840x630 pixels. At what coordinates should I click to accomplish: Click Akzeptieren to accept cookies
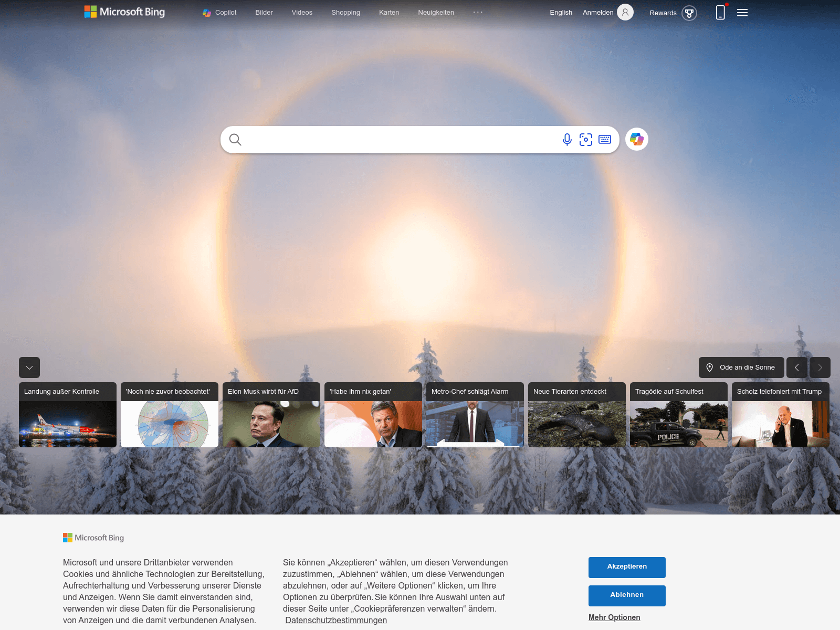pos(627,567)
